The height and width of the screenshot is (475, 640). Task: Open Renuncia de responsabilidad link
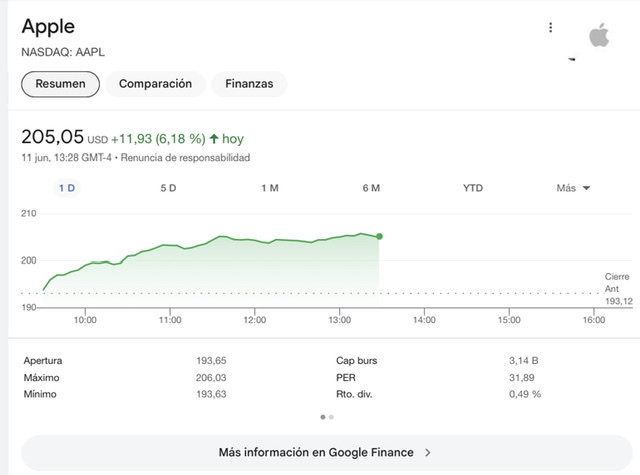[185, 158]
